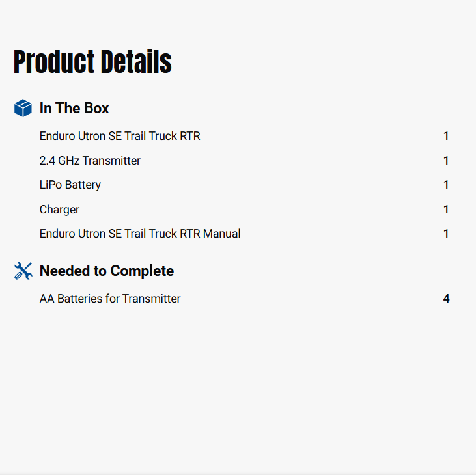The image size is (476, 475).
Task: Select the LiPo Battery item
Action: tap(70, 185)
